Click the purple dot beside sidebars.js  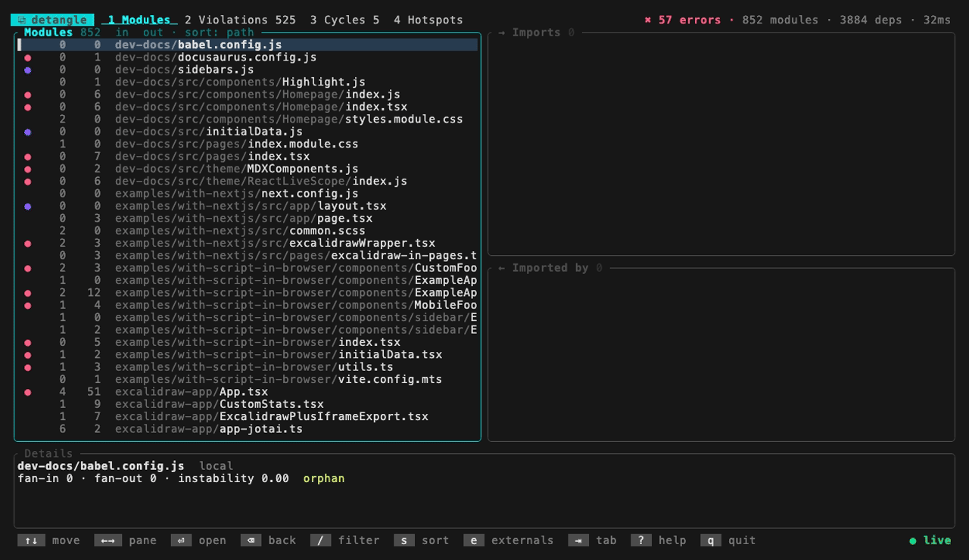click(x=28, y=70)
